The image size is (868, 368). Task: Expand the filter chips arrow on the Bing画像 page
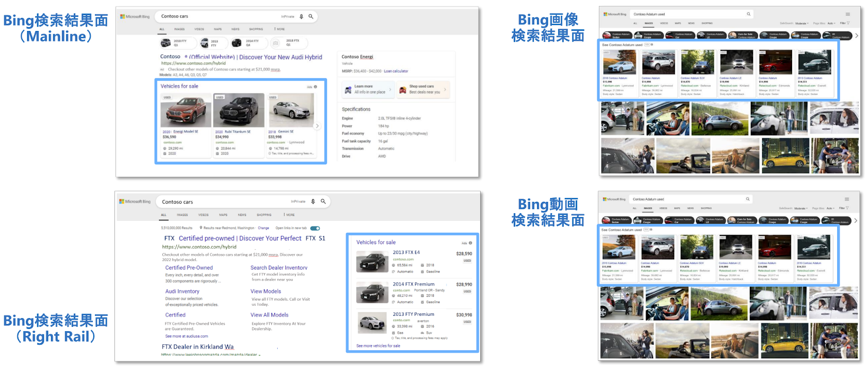[x=857, y=36]
